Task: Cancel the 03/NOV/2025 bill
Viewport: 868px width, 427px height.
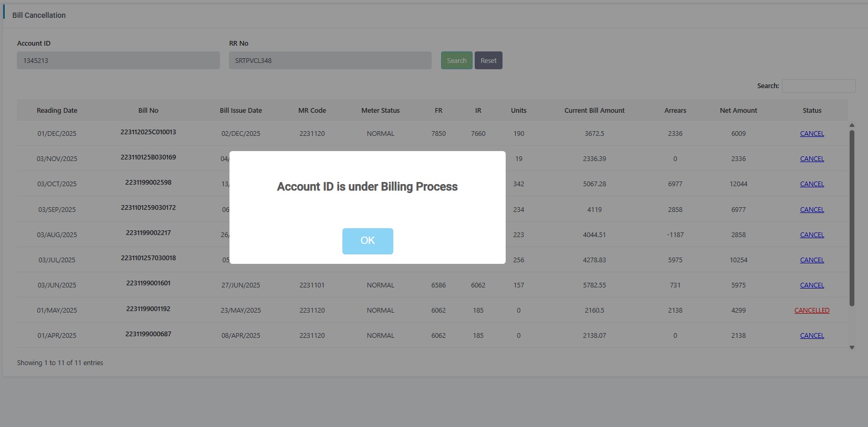Action: pos(811,159)
